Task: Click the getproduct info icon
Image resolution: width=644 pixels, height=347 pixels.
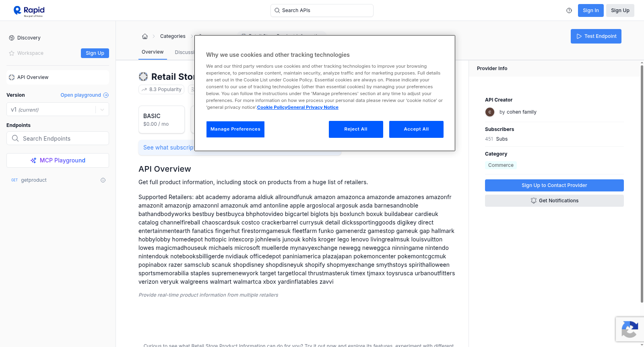Action: coord(103,180)
